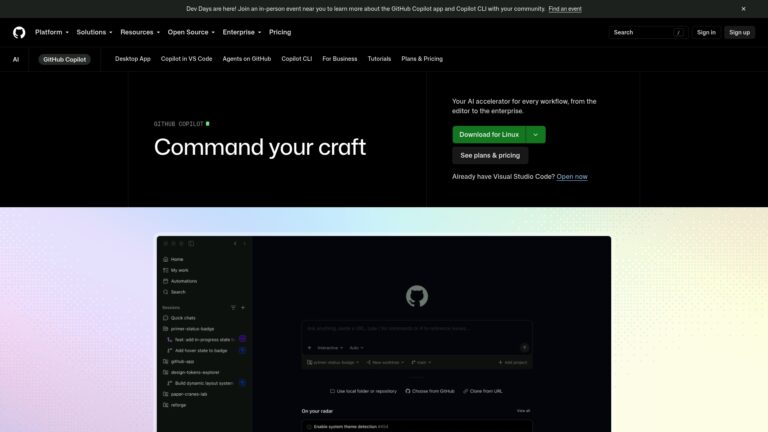Follow the Find an event link
Viewport: 768px width, 432px height.
(565, 9)
